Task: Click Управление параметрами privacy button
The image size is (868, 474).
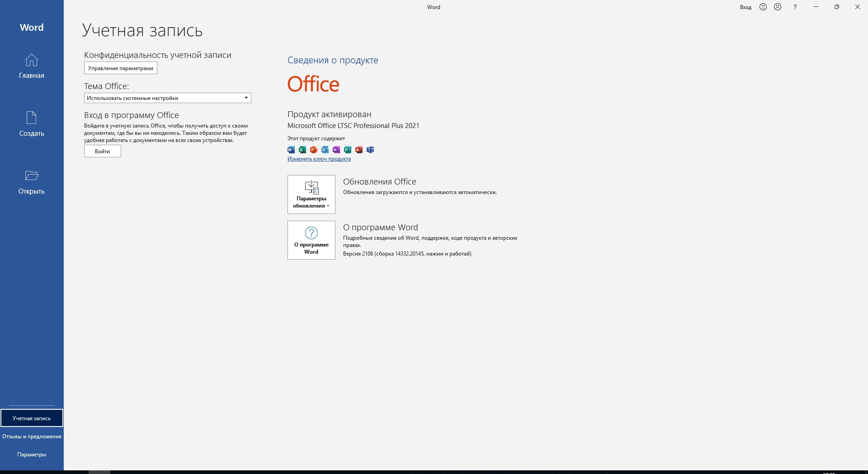Action: tap(121, 68)
